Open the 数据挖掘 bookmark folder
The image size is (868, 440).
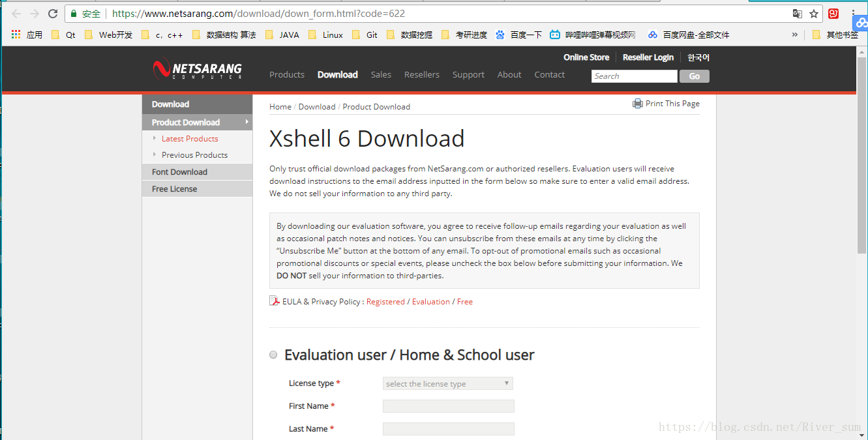click(409, 35)
